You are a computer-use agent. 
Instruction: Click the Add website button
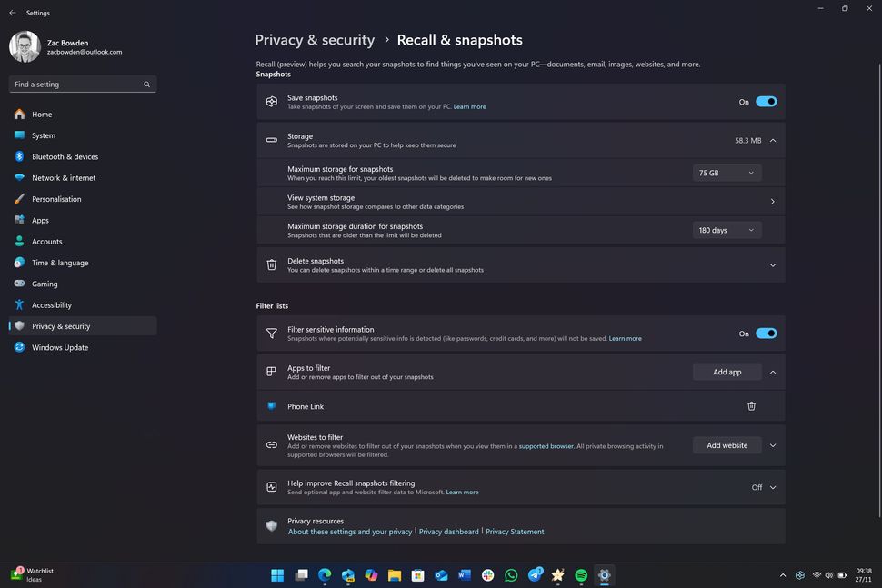[726, 444]
